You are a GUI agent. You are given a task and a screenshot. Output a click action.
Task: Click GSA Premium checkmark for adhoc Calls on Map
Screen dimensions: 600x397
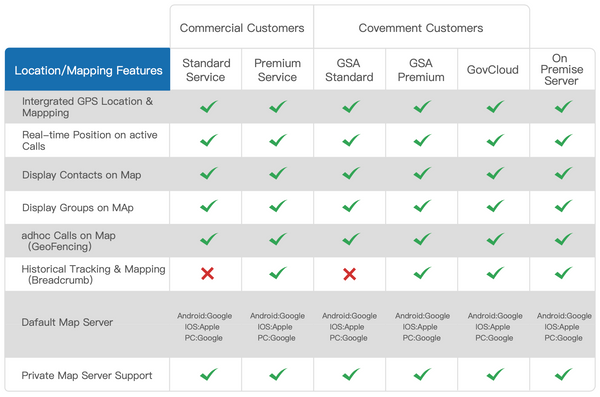tap(422, 239)
